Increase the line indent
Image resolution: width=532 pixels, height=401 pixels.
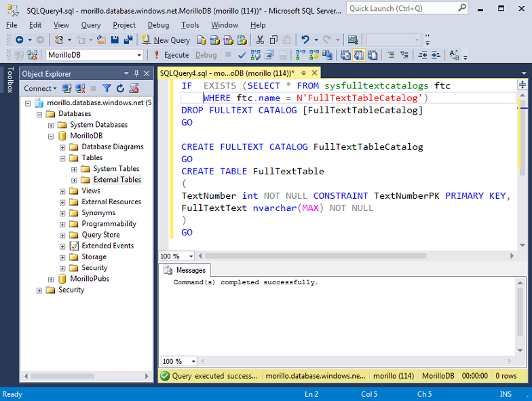coord(436,55)
